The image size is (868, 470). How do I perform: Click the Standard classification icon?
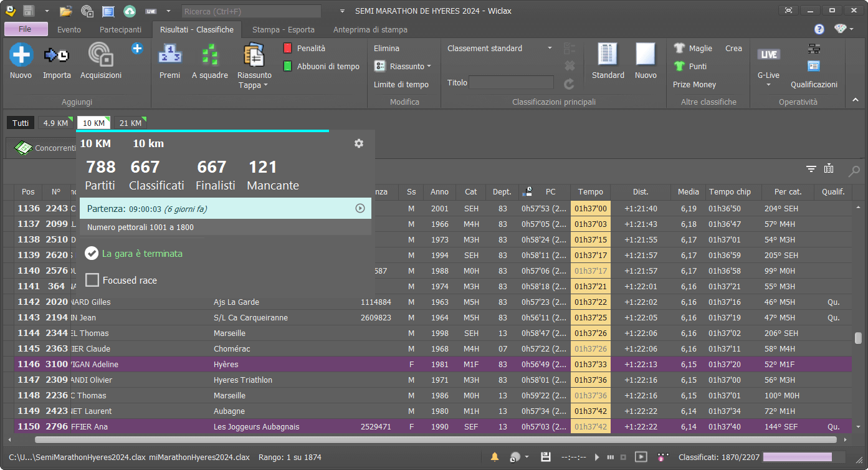(x=608, y=54)
